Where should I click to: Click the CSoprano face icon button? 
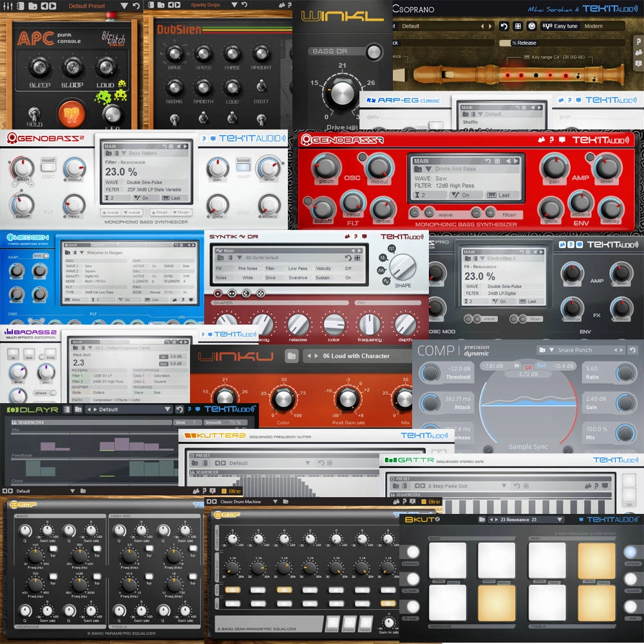point(531,26)
